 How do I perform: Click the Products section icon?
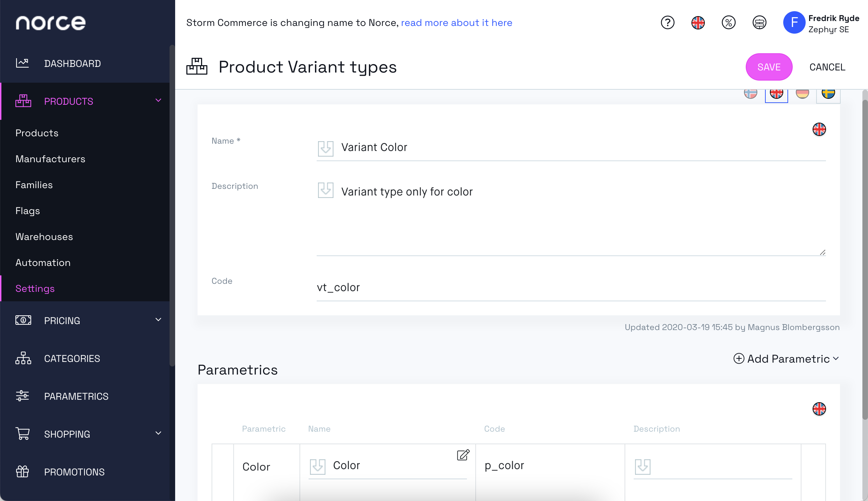click(x=23, y=101)
